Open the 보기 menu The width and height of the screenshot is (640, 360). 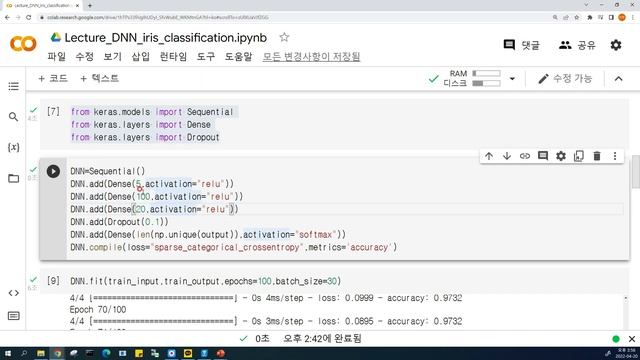pyautogui.click(x=113, y=56)
